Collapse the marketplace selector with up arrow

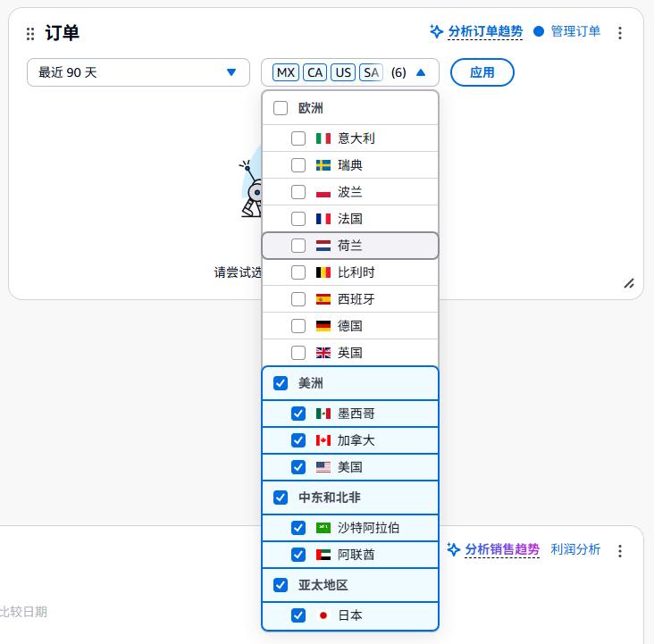click(x=421, y=72)
